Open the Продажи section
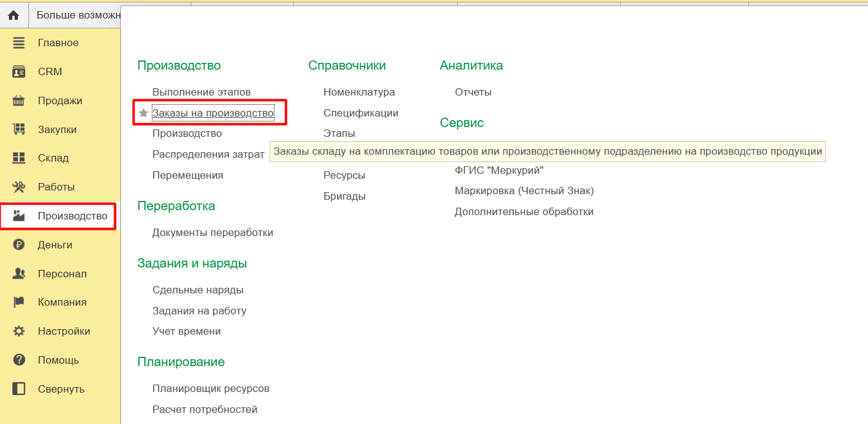This screenshot has height=424, width=868. click(60, 100)
